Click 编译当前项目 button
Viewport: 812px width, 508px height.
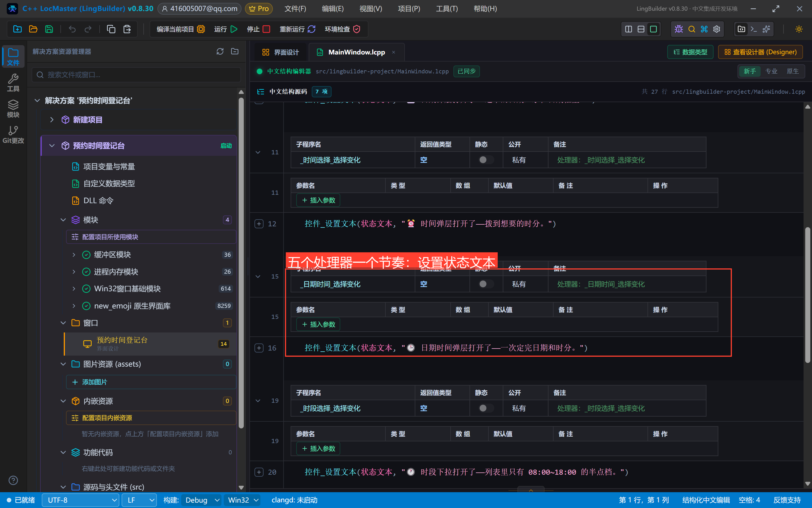pos(181,29)
